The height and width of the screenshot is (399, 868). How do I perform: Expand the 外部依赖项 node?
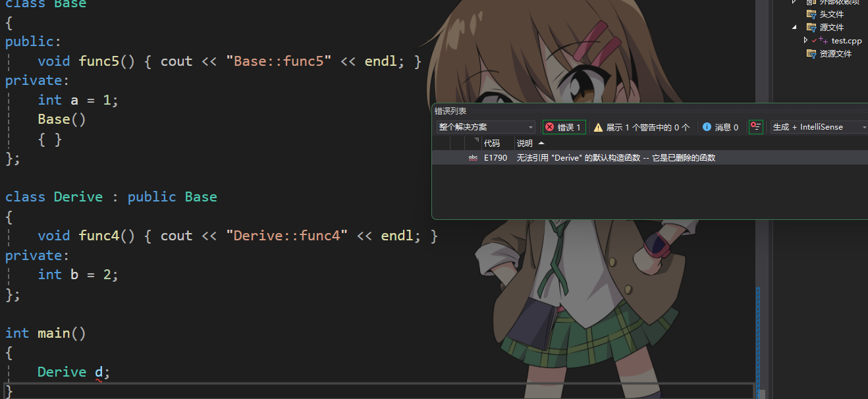tap(794, 2)
